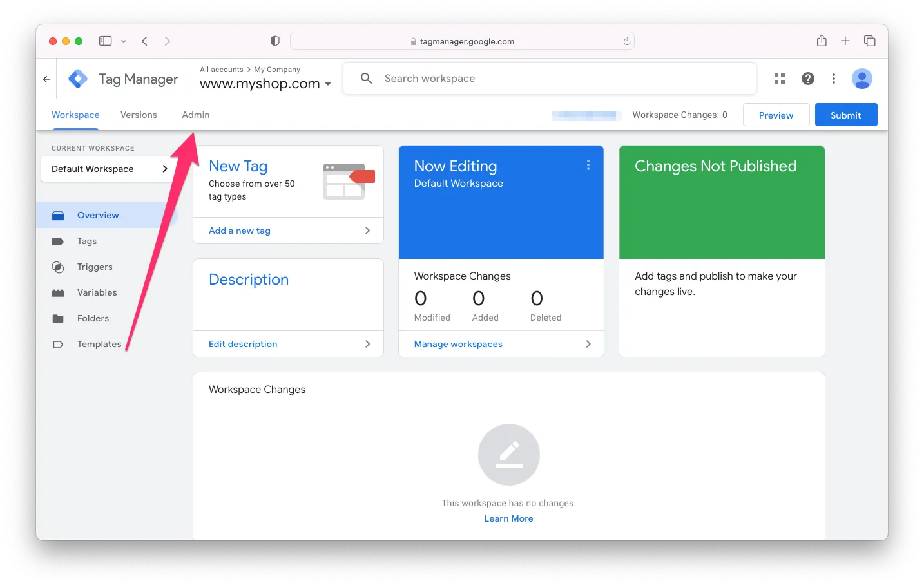Click the Safari share icon

point(822,41)
